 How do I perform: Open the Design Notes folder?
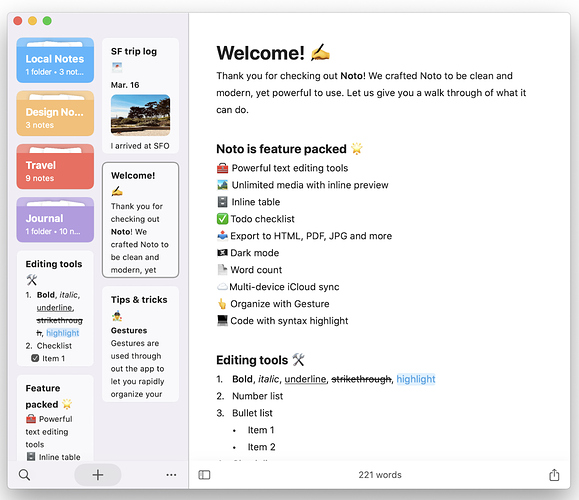tap(55, 113)
